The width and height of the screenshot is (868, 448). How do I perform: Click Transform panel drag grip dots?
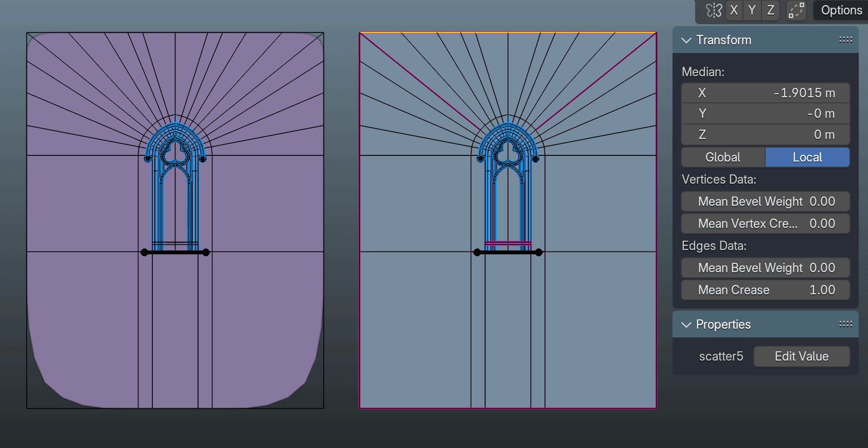click(846, 40)
